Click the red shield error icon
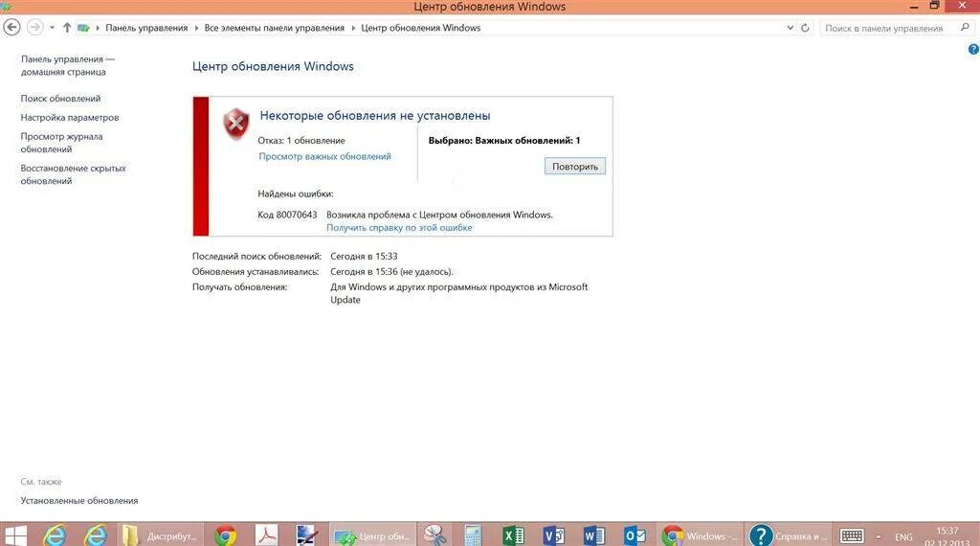Viewport: 980px width, 546px height. pyautogui.click(x=236, y=124)
